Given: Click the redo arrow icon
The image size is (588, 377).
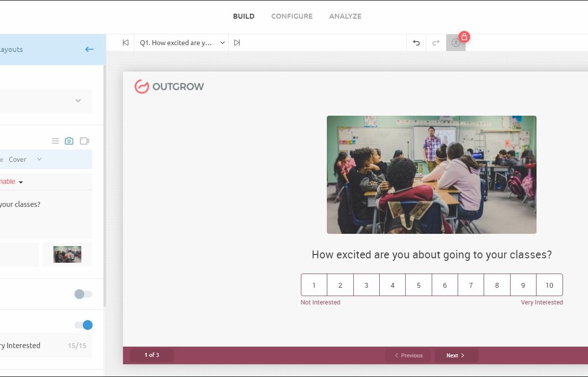Looking at the screenshot, I should click(436, 43).
